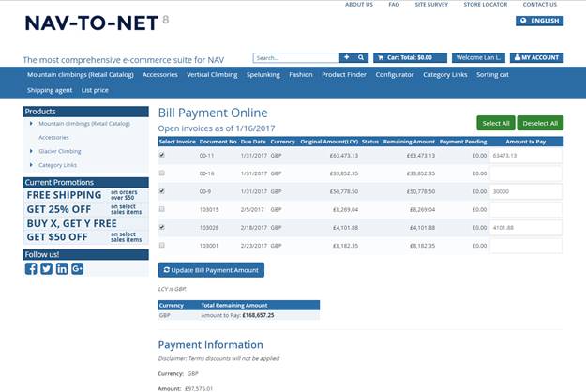Click the search magnifier icon
The image size is (586, 392).
361,57
